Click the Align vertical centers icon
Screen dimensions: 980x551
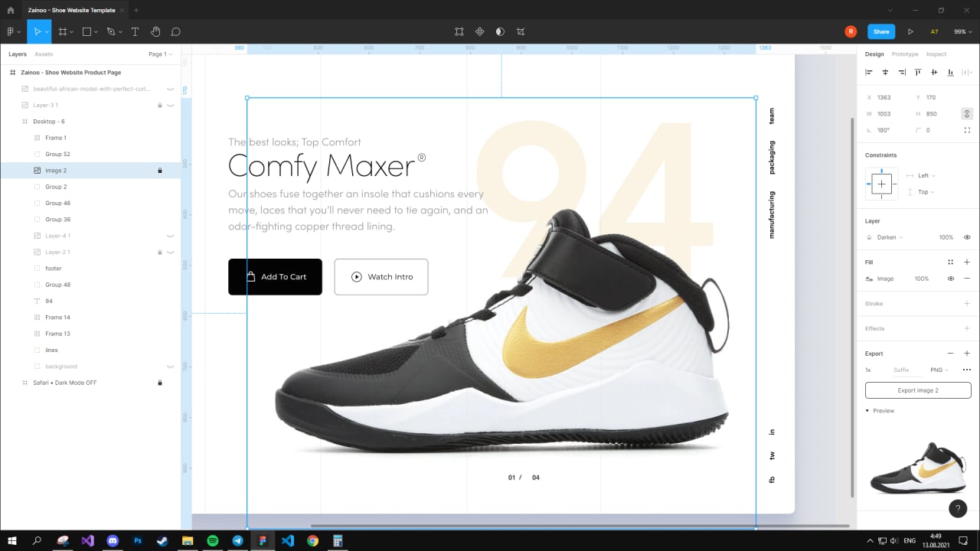pos(934,73)
